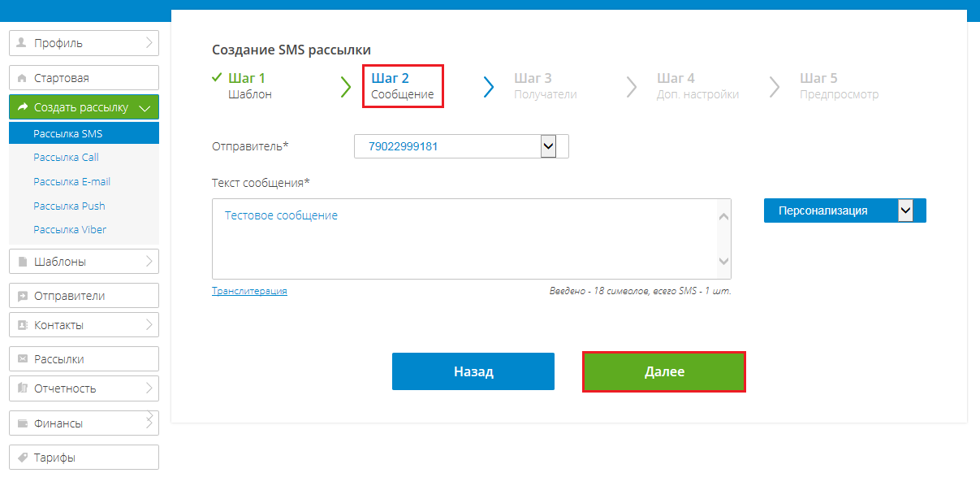Screen dimensions: 980x486
Task: Click the envelope icon next to Рассылки
Action: click(x=22, y=359)
